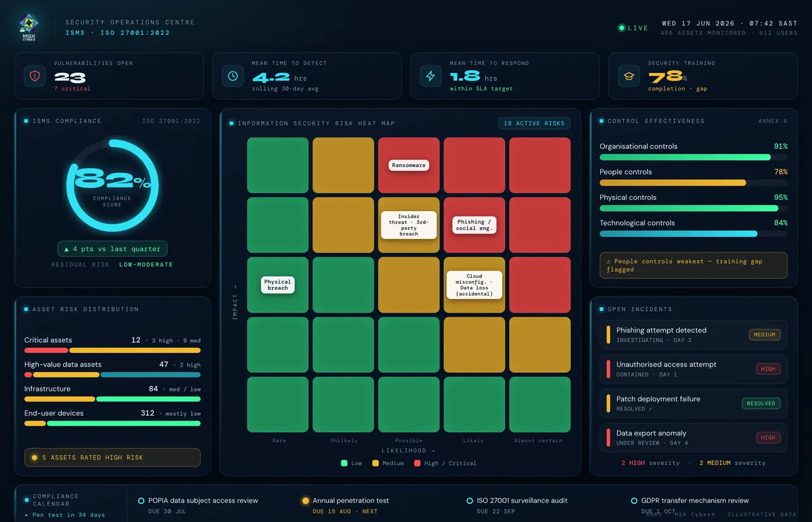Image resolution: width=812 pixels, height=522 pixels.
Task: Open the Phishing attempt detected incident
Action: [694, 335]
